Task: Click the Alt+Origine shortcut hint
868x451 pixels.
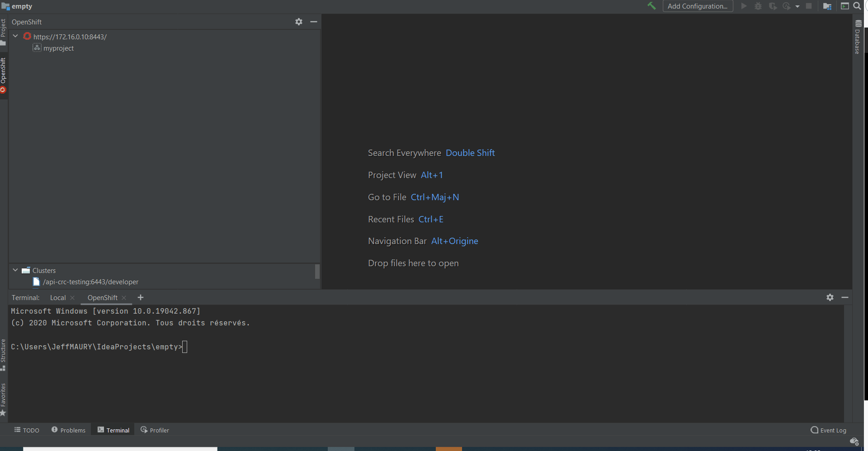Action: coord(455,241)
